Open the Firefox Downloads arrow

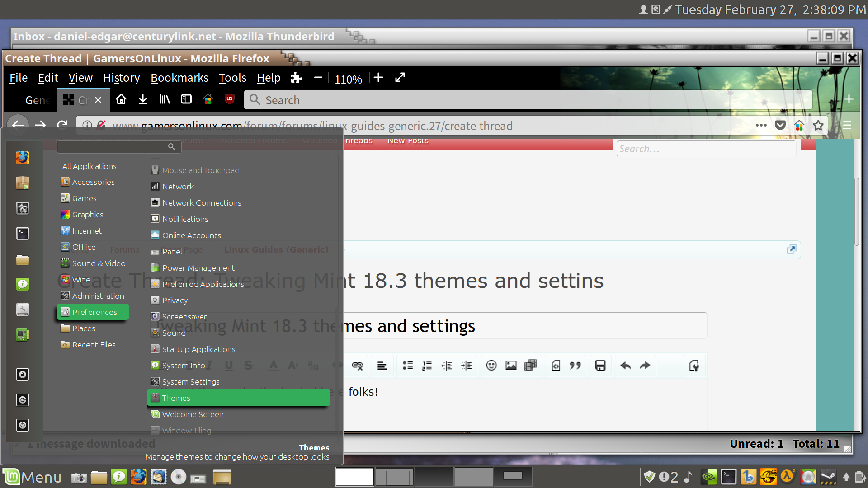tap(143, 99)
